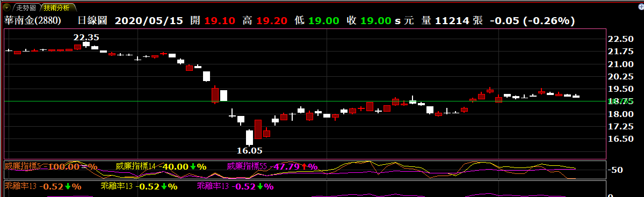644x197 pixels.
Task: Click the stock name 華南金(2880)
Action: click(x=33, y=20)
